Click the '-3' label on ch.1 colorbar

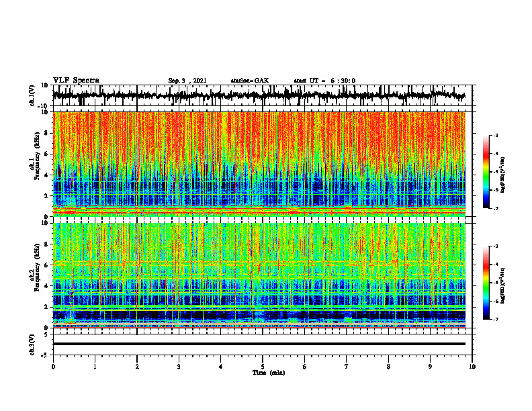tap(496, 135)
